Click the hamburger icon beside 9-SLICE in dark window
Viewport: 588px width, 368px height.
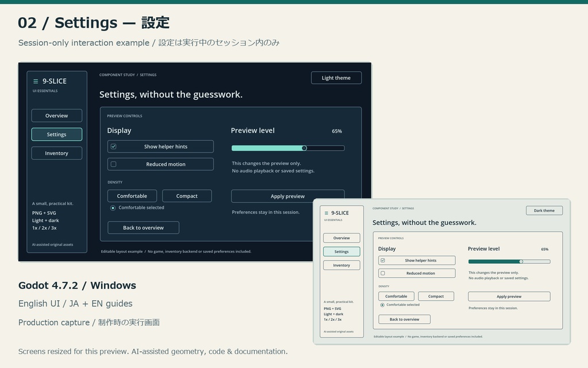36,81
